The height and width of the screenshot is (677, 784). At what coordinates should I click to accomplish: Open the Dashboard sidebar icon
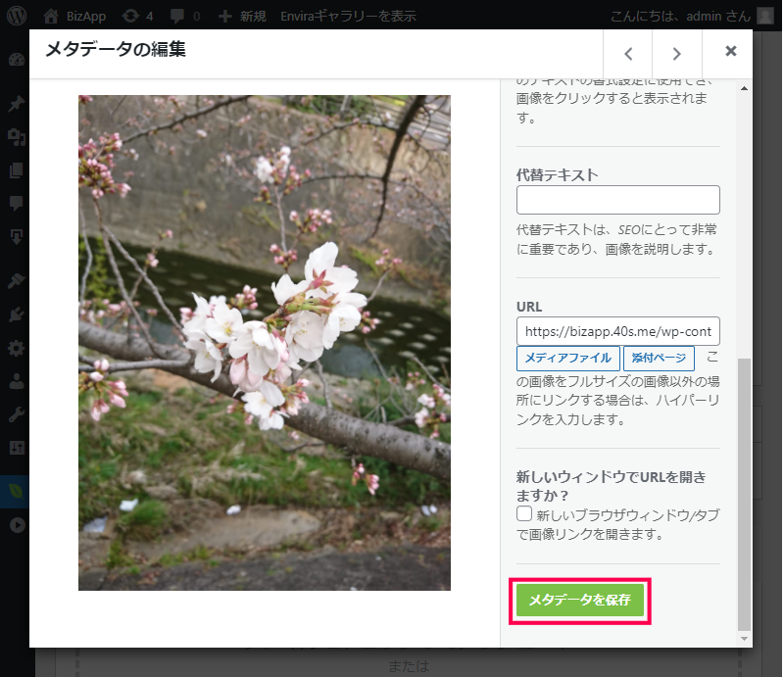(x=17, y=60)
